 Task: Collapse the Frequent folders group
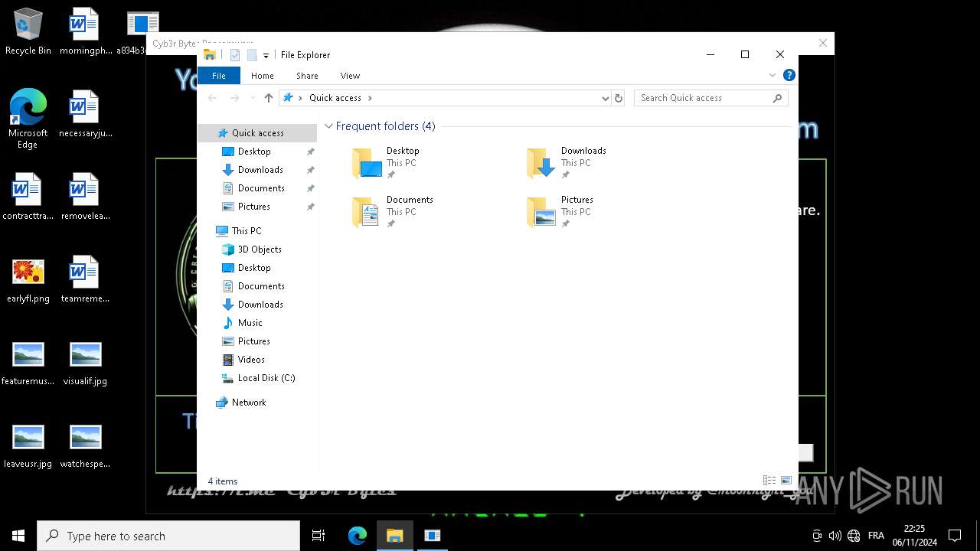(x=328, y=126)
